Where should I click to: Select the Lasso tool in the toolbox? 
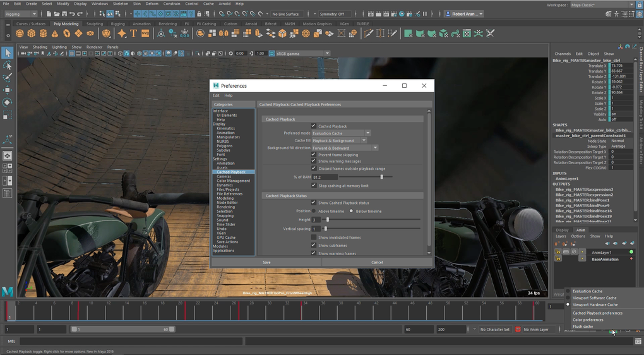[x=8, y=66]
